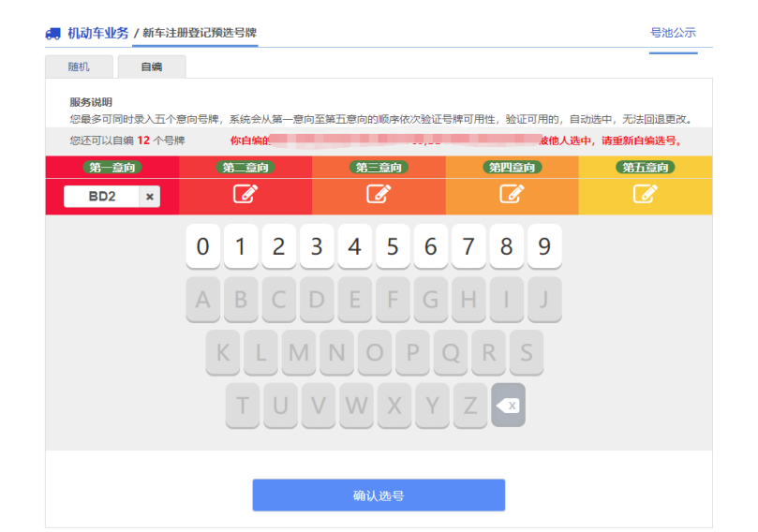Image resolution: width=758 pixels, height=532 pixels.
Task: Open the 号池公示 tab
Action: pyautogui.click(x=673, y=33)
